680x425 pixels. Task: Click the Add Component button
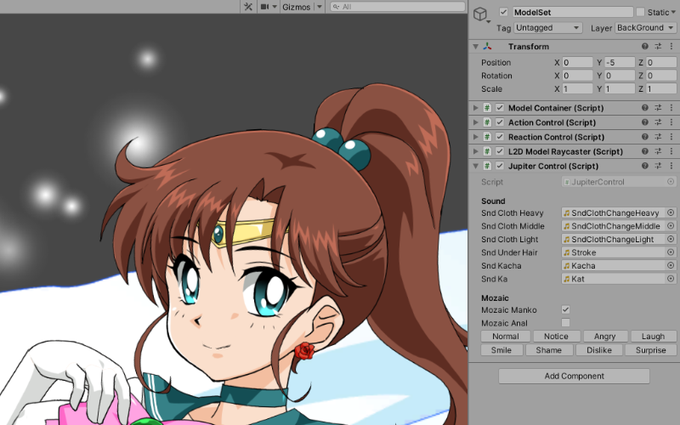pos(574,376)
